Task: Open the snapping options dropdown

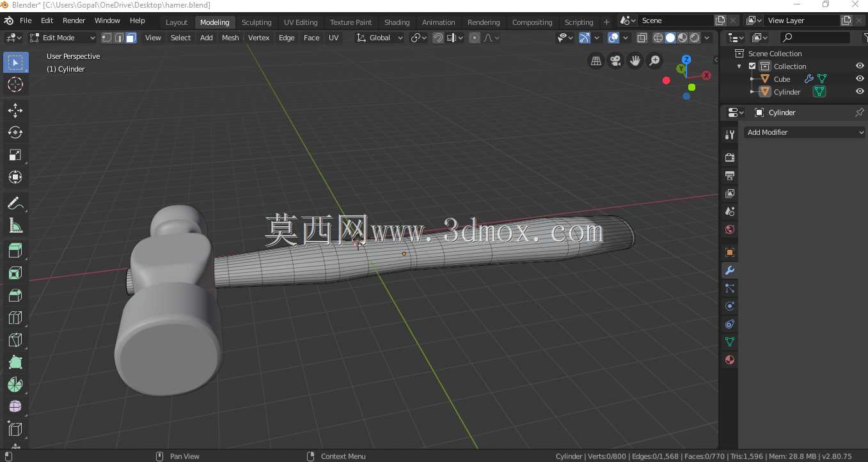Action: (x=455, y=38)
